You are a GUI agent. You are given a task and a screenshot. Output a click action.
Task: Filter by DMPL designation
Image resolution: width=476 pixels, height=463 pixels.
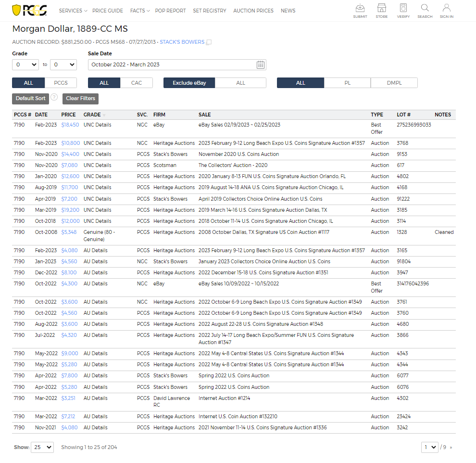click(394, 83)
